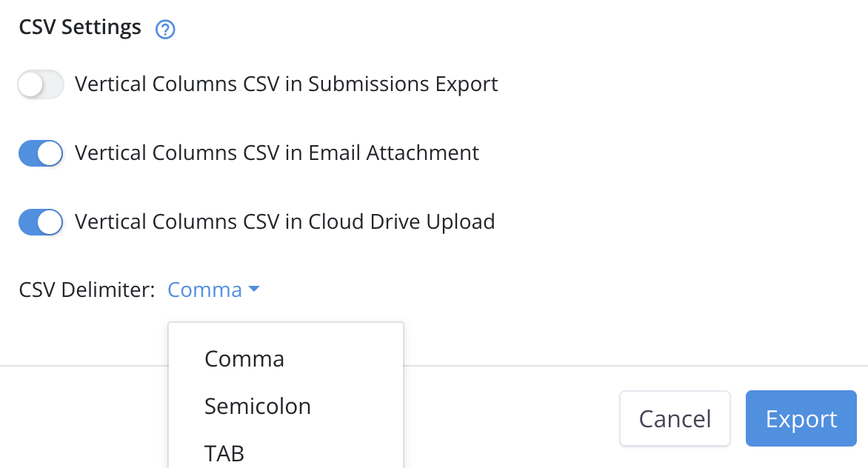Click the white knob of the Submissions Export switch

point(31,85)
